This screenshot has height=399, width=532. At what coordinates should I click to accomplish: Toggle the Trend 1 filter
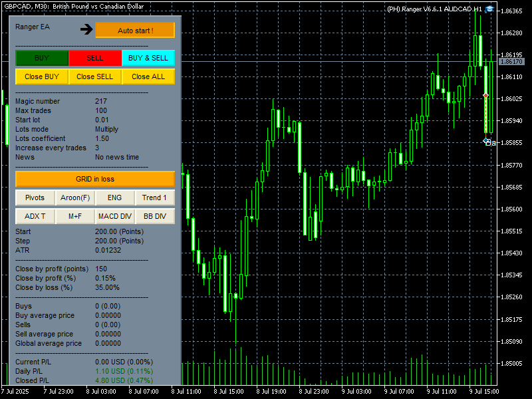[155, 198]
